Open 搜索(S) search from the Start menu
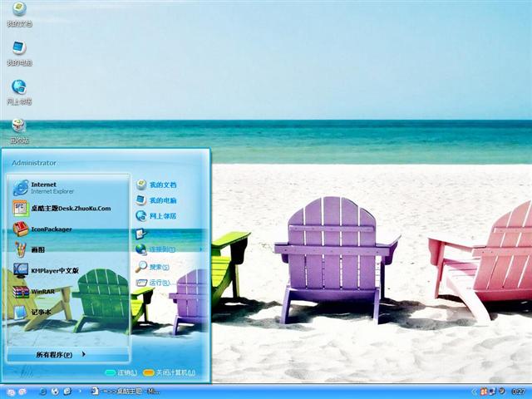532x399 pixels. pos(153,267)
